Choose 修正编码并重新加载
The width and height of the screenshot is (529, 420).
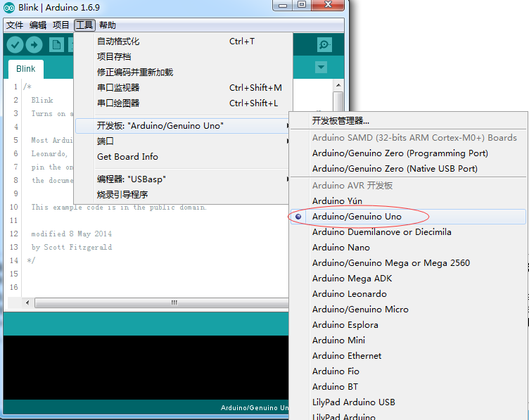pos(184,72)
